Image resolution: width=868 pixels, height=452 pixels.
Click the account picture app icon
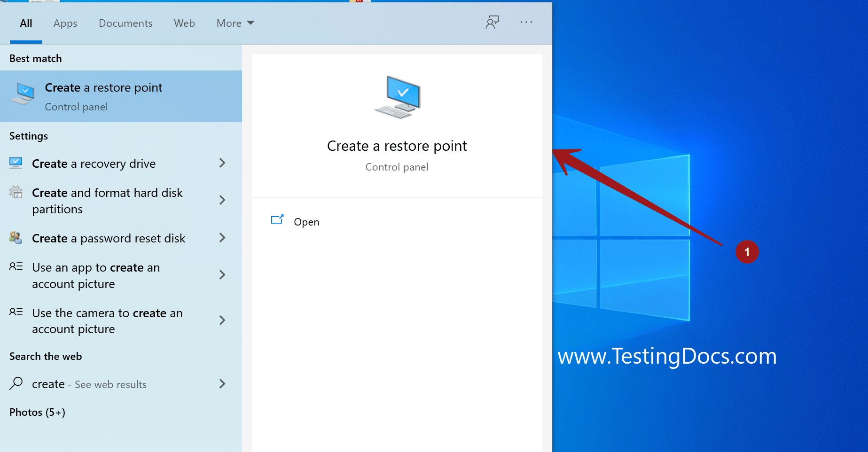tap(16, 267)
